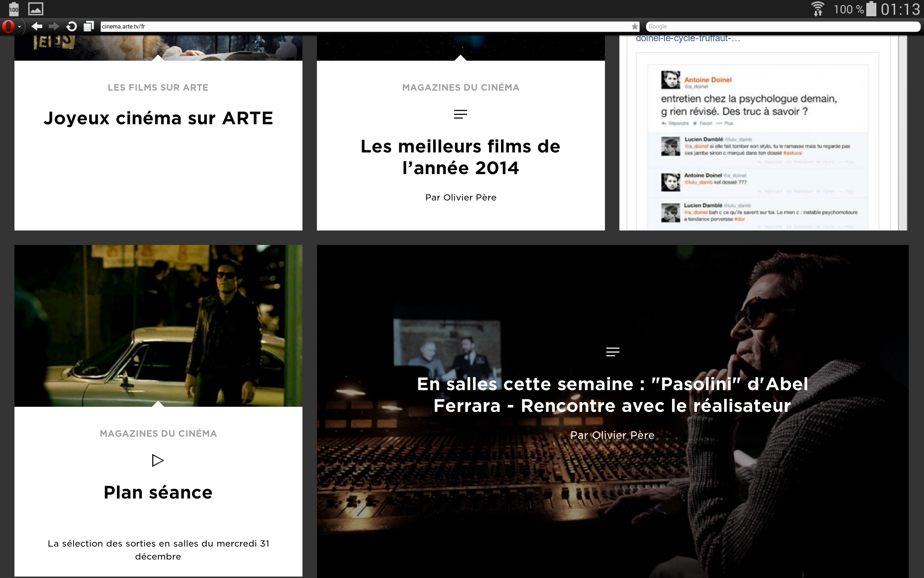The width and height of the screenshot is (924, 578).
Task: Open the 'Plan séance' title
Action: tap(158, 492)
